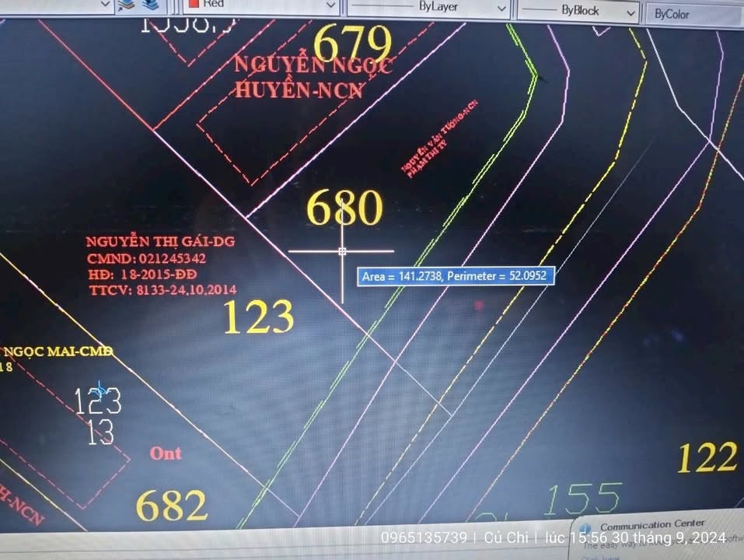Expand the Red color dropdown
The width and height of the screenshot is (744, 560).
331,5
